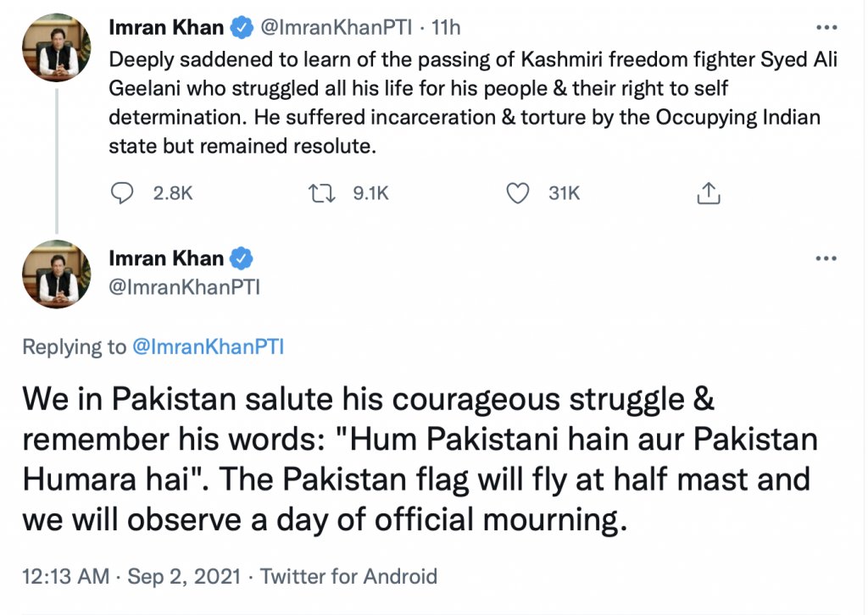Open Imran Khan's avatar on reply tweet
The image size is (868, 615).
coord(57,274)
